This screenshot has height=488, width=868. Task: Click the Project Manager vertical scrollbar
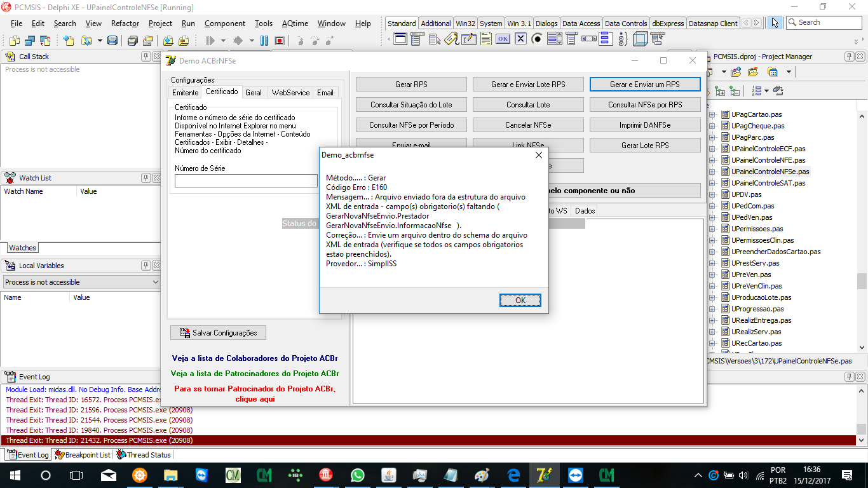click(x=862, y=232)
